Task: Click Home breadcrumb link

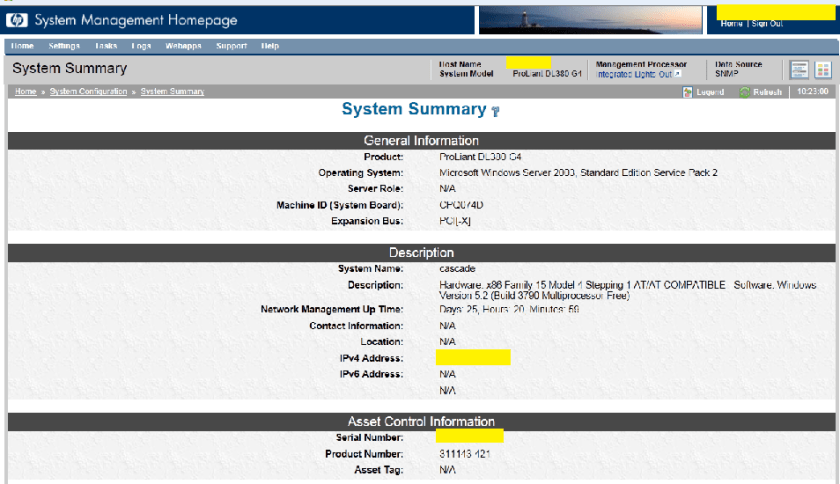Action: 24,92
